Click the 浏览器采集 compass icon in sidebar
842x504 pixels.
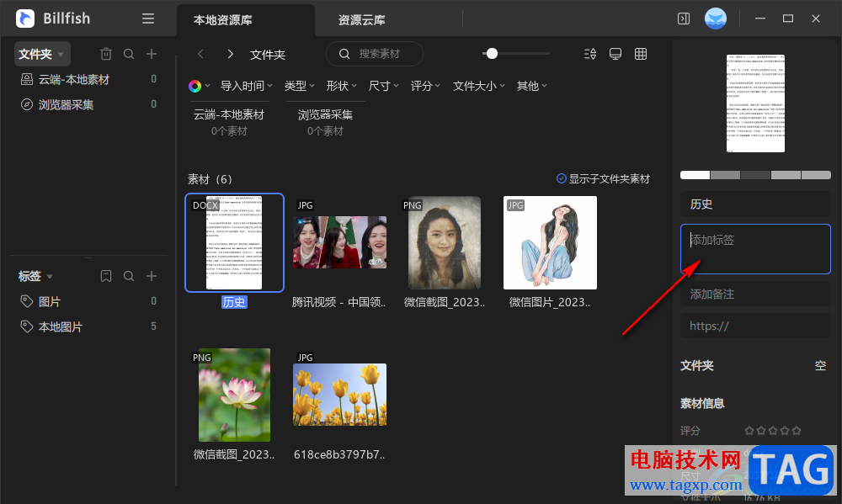(x=27, y=104)
